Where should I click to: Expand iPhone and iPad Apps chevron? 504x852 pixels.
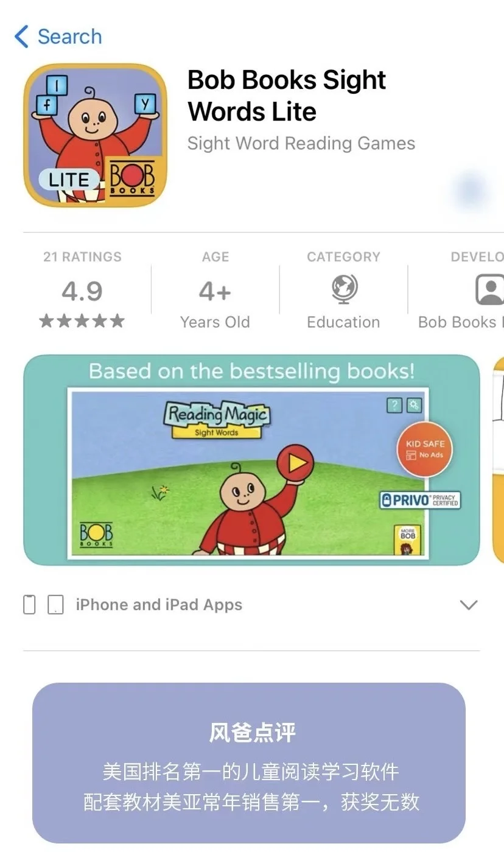[x=468, y=605]
